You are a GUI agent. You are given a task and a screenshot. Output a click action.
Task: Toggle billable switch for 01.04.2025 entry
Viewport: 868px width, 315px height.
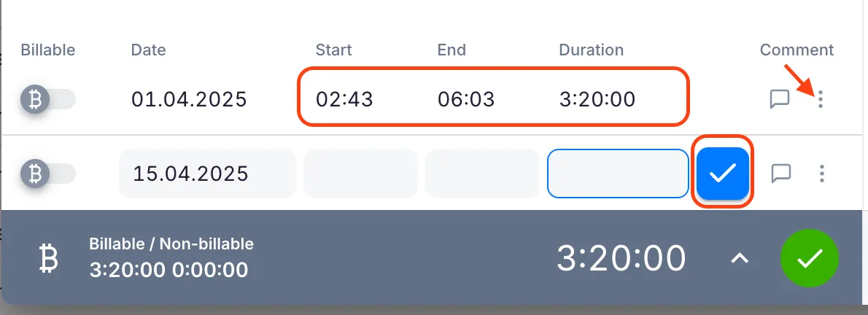(48, 98)
